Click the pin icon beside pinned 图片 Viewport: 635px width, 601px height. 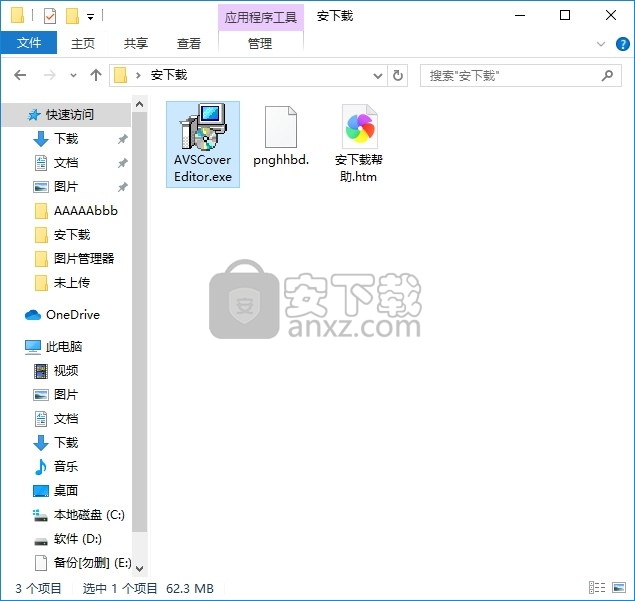pos(122,187)
